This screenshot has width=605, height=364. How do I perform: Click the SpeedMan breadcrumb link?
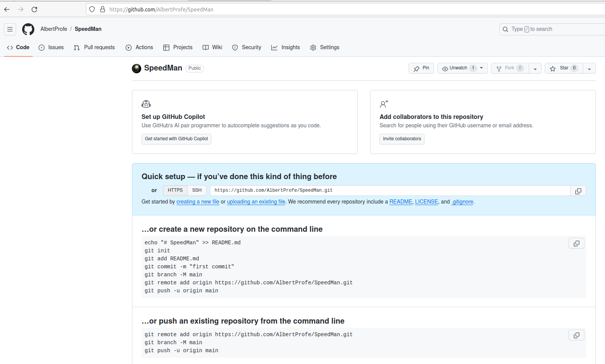[88, 29]
